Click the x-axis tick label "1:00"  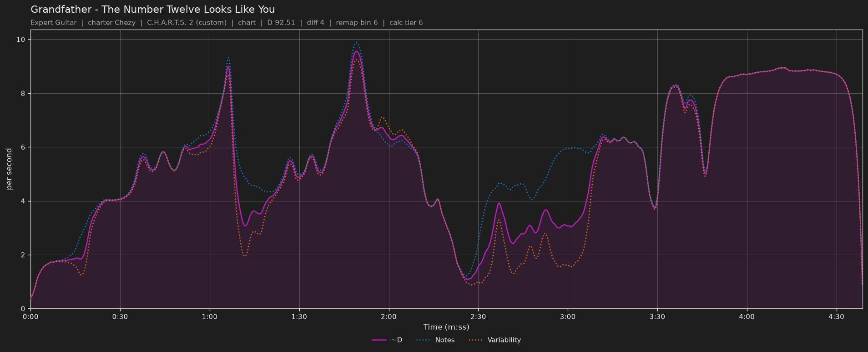click(x=210, y=317)
